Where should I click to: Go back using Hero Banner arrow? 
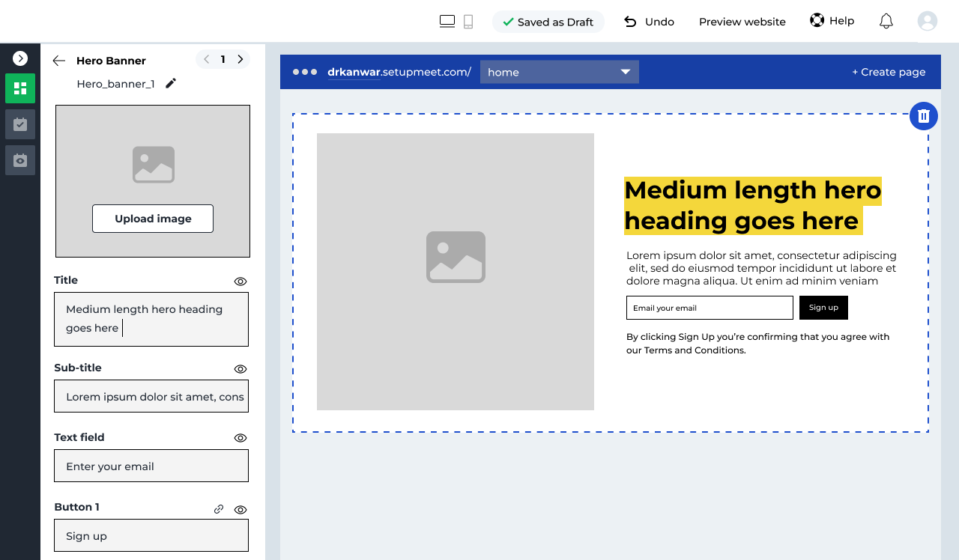(x=59, y=61)
